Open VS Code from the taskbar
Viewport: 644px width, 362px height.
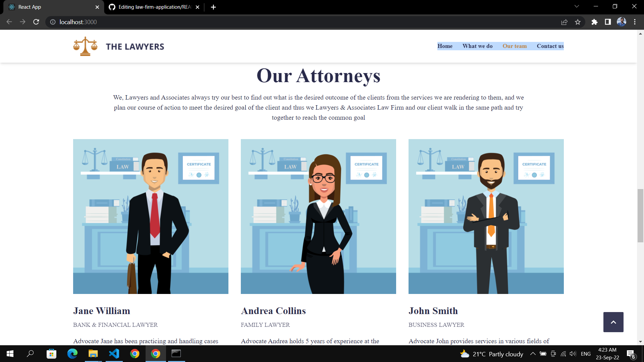coord(114,354)
